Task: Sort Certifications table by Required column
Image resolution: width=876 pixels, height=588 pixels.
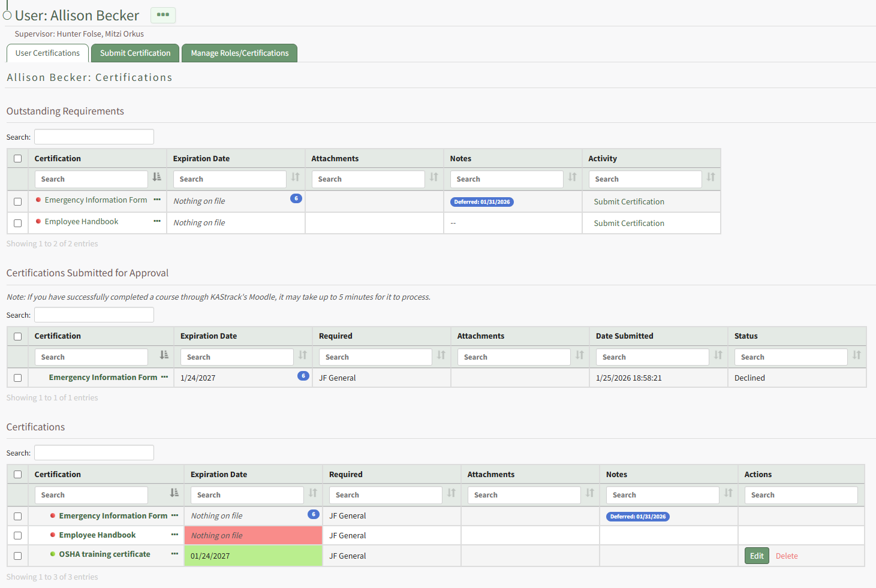Action: (x=451, y=493)
